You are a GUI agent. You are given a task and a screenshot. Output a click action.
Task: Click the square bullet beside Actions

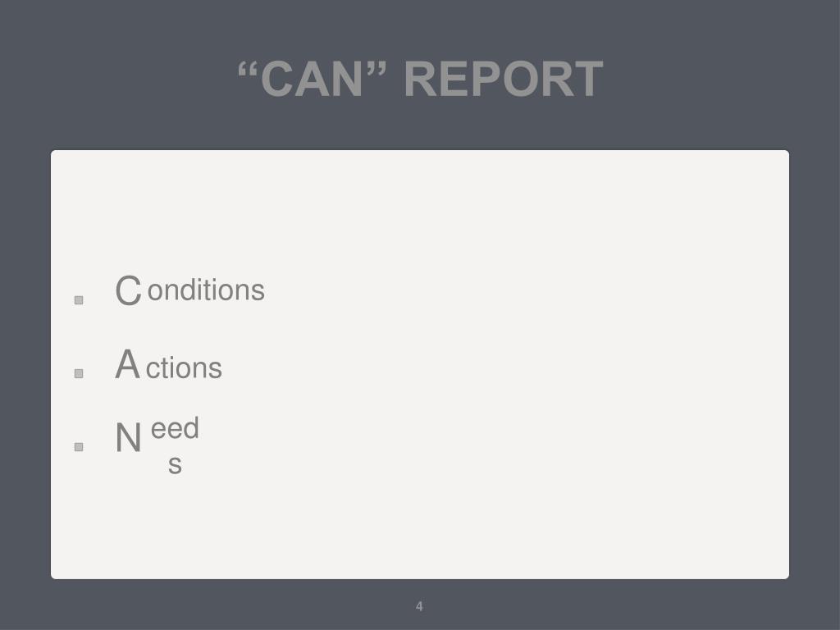[79, 373]
